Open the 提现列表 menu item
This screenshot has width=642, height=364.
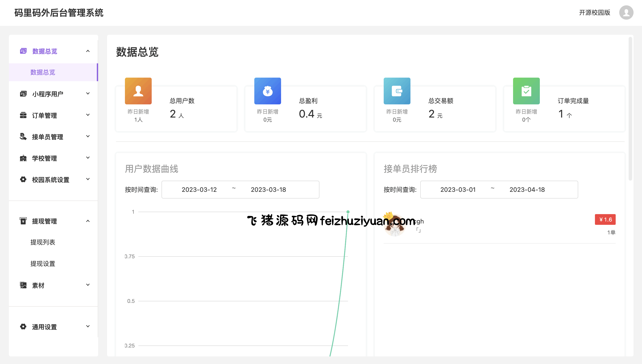click(x=43, y=242)
